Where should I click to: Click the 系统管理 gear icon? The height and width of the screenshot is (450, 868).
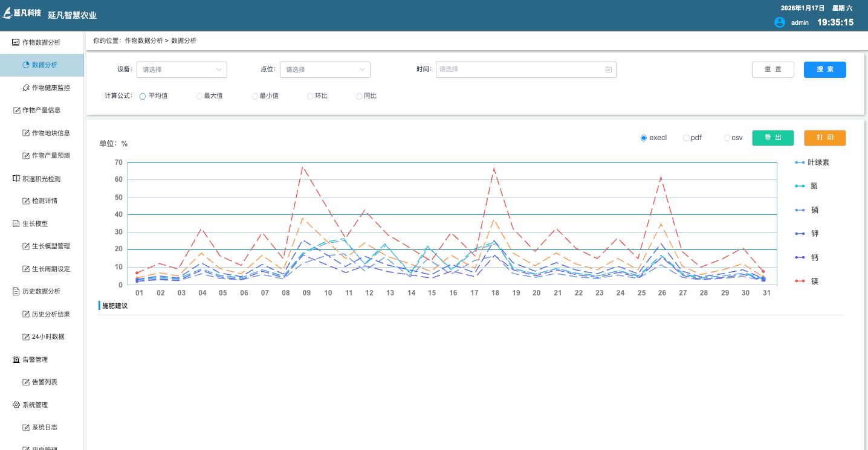click(16, 405)
